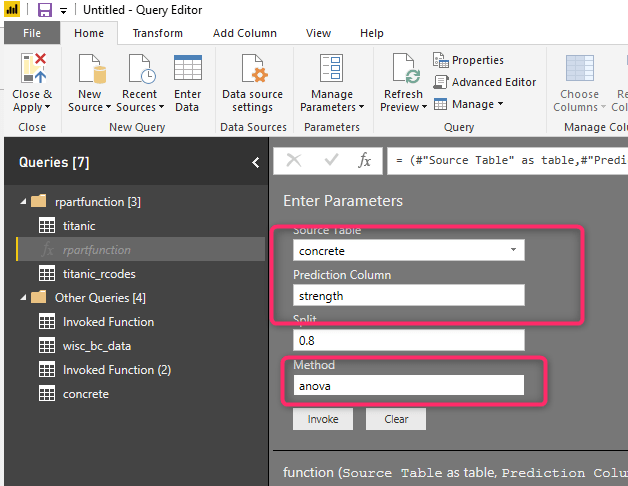The width and height of the screenshot is (628, 486).
Task: Switch to the View tab
Action: pyautogui.click(x=318, y=33)
